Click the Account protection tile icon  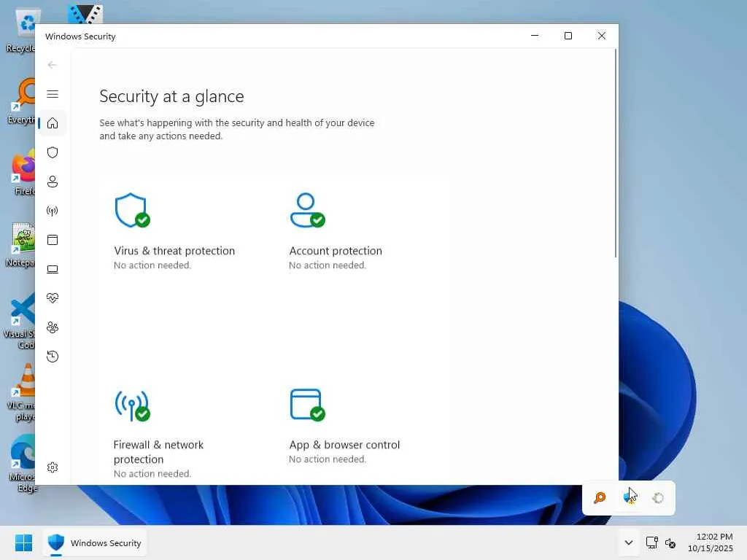307,210
